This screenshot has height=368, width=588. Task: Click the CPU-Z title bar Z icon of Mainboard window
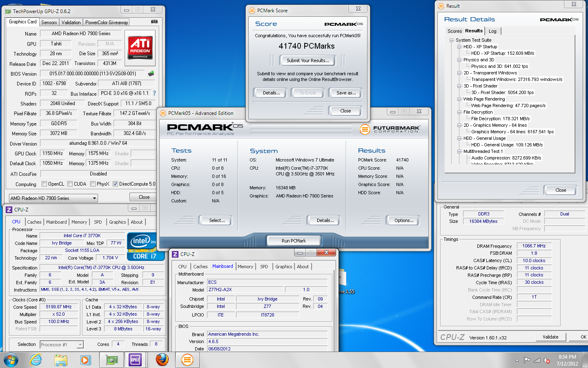[175, 254]
